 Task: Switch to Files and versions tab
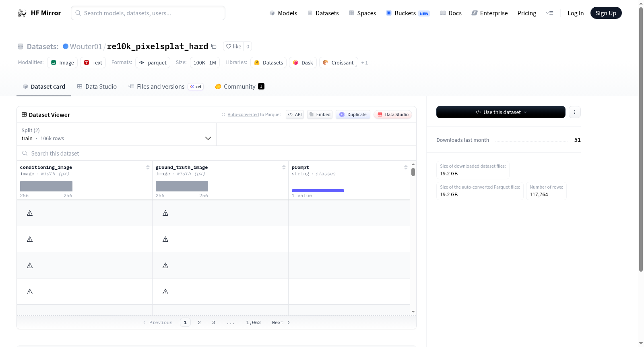click(x=166, y=86)
